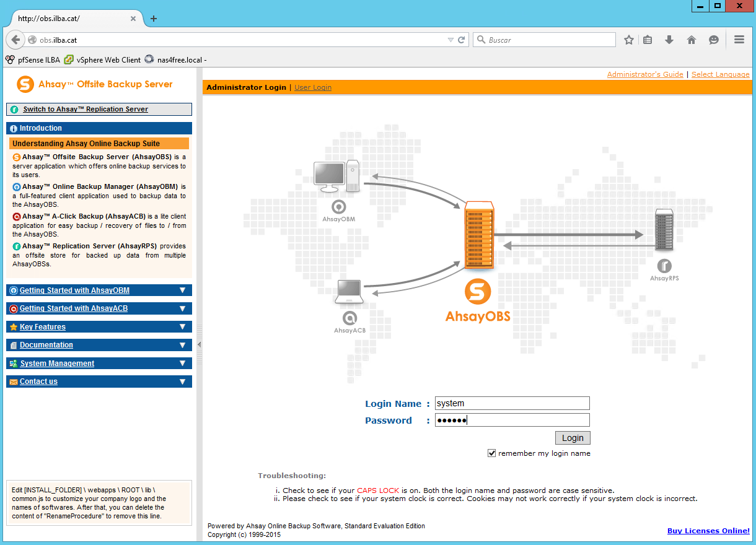Open the bookmarks list icon
The width and height of the screenshot is (756, 545).
coord(648,40)
